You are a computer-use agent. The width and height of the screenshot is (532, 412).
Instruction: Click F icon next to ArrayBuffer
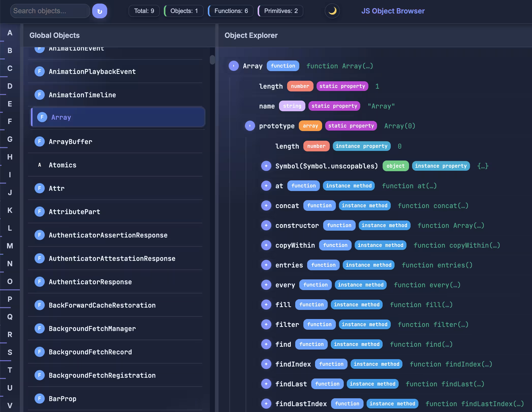point(39,141)
